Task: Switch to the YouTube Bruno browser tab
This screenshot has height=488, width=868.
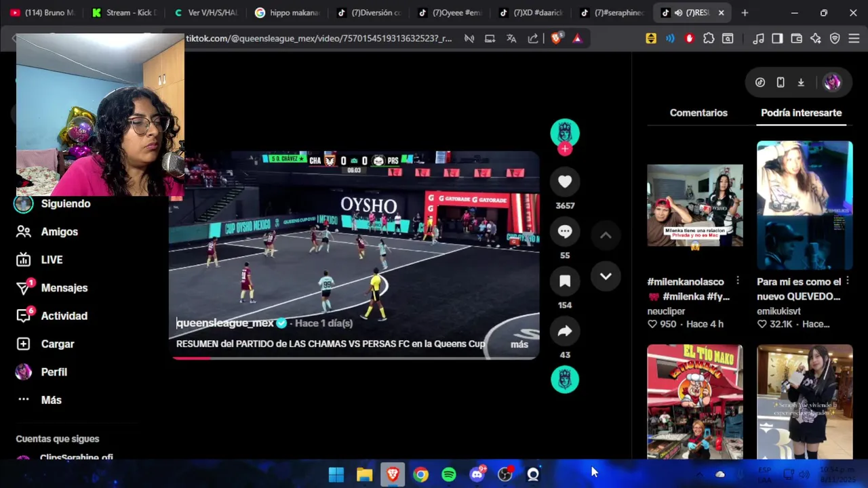Action: click(43, 13)
